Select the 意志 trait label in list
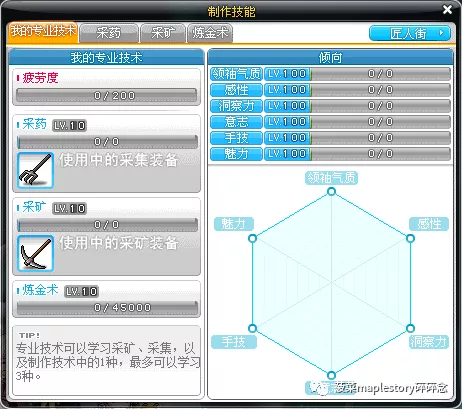This screenshot has height=409, width=462. [x=236, y=122]
